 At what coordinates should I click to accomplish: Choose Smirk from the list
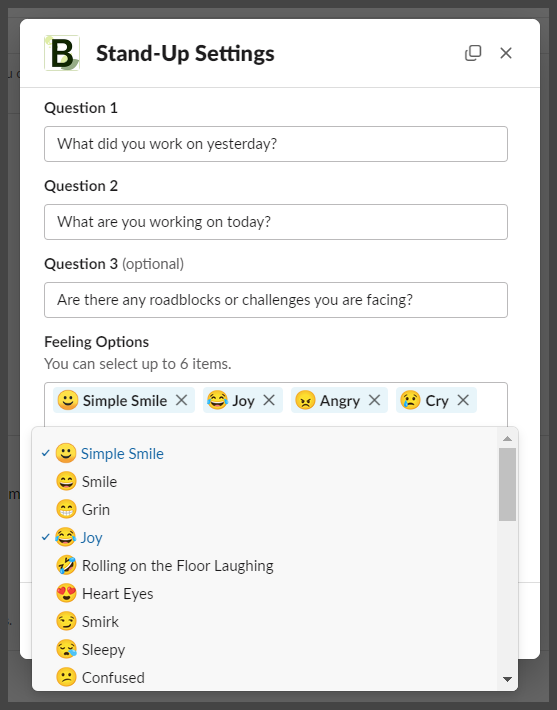click(264, 622)
